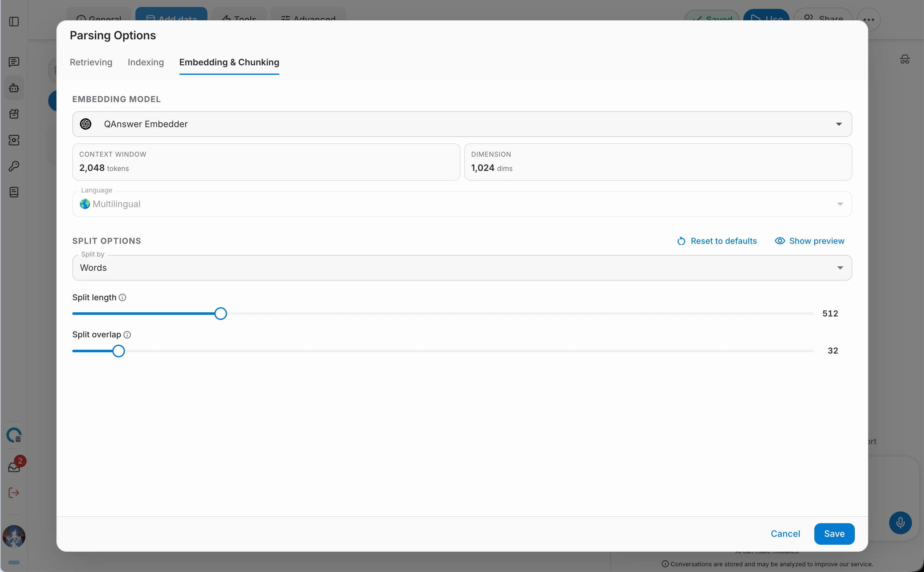The width and height of the screenshot is (924, 572).
Task: Toggle the left sidebar panel icon
Action: [14, 22]
